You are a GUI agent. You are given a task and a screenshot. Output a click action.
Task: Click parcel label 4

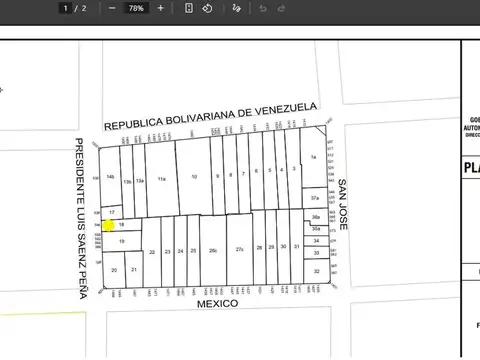282,170
